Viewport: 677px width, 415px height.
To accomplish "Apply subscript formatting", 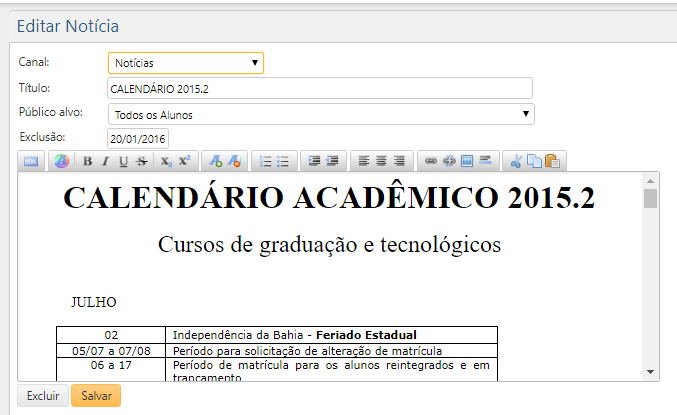I will pos(166,161).
